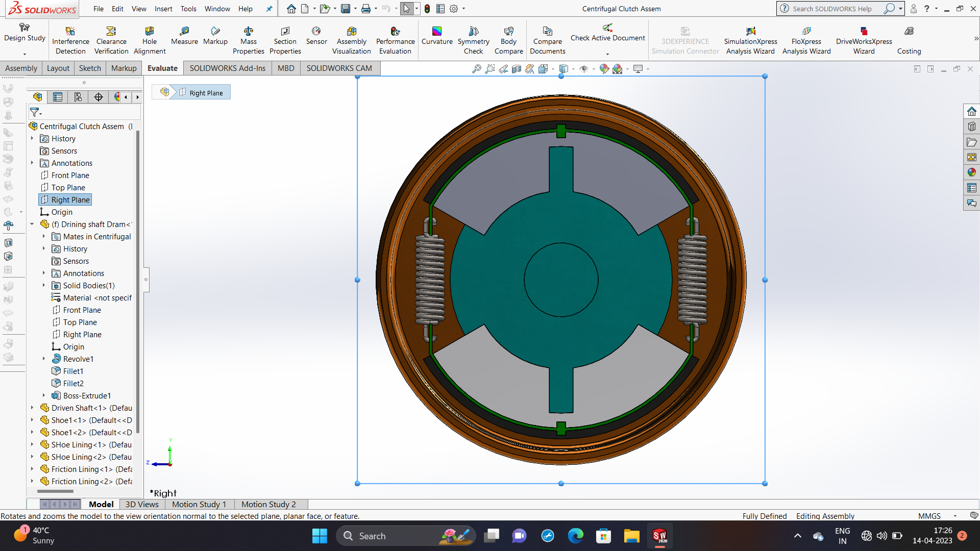Pin the menu bar with pushpin
980x551 pixels.
269,9
